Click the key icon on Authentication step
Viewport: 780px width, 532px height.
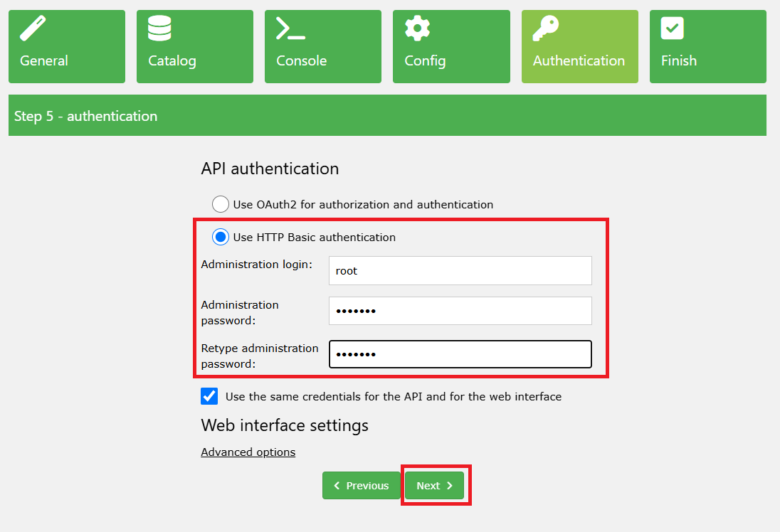tap(546, 28)
